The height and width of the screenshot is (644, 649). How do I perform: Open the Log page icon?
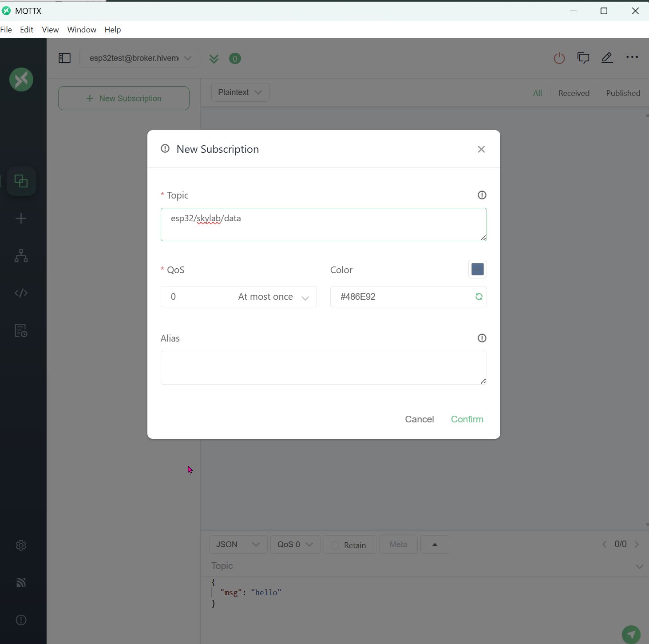(x=21, y=330)
